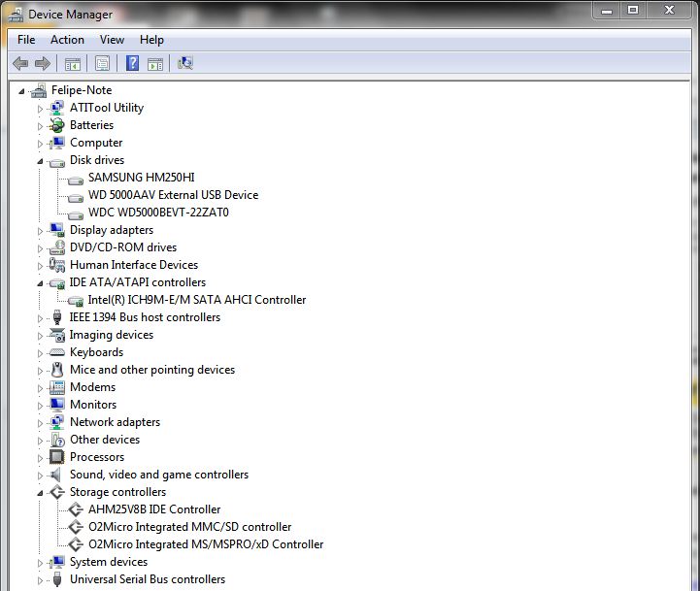
Task: Select the System devices label
Action: click(109, 562)
